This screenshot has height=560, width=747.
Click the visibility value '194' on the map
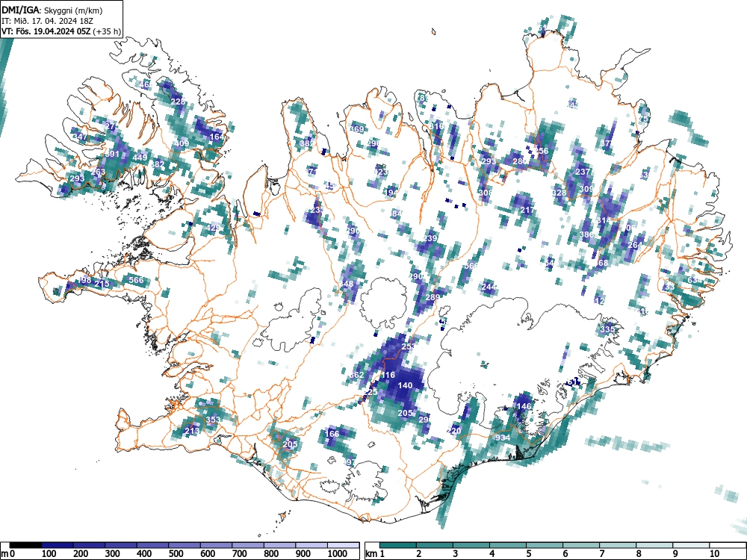pyautogui.click(x=391, y=193)
